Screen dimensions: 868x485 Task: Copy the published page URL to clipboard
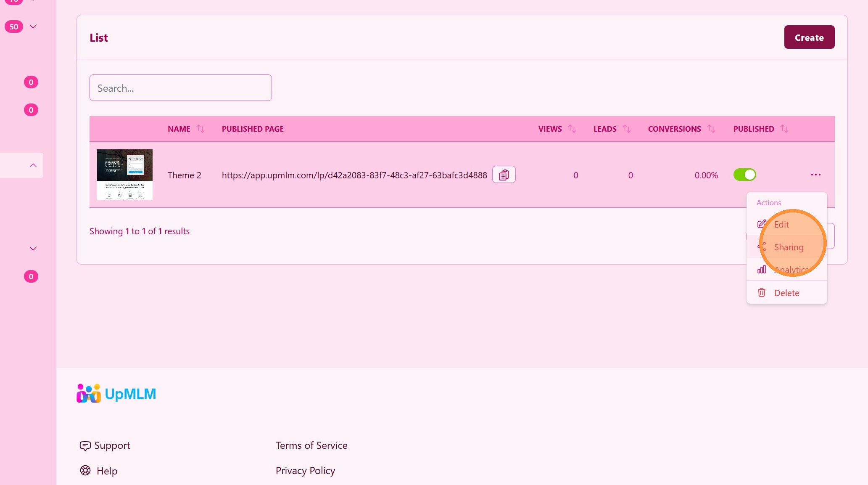point(504,175)
